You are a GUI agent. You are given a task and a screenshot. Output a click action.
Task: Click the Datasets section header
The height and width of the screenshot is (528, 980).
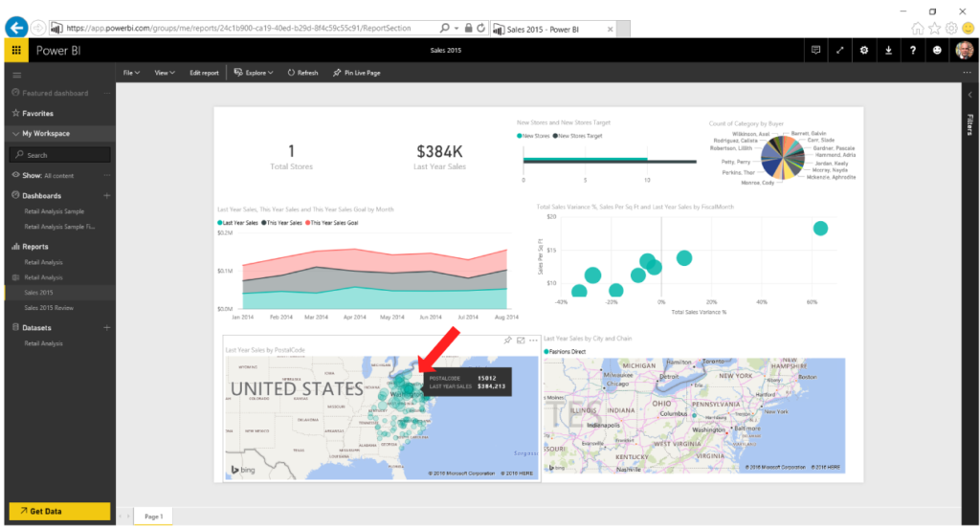click(36, 327)
